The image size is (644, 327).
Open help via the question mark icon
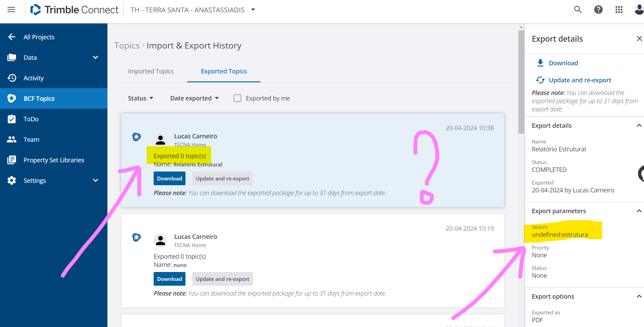[598, 10]
